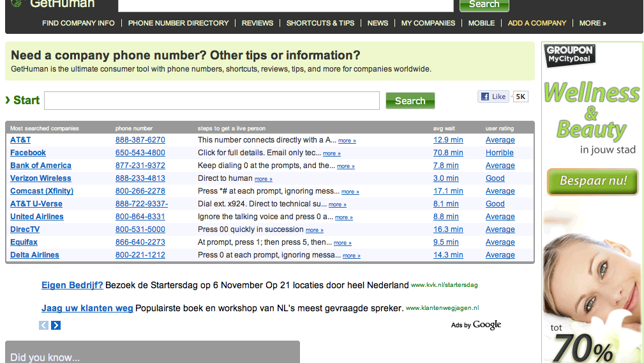Viewport: 644px width, 363px height.
Task: Expand more » in Delta Airlines row
Action: coord(352,255)
